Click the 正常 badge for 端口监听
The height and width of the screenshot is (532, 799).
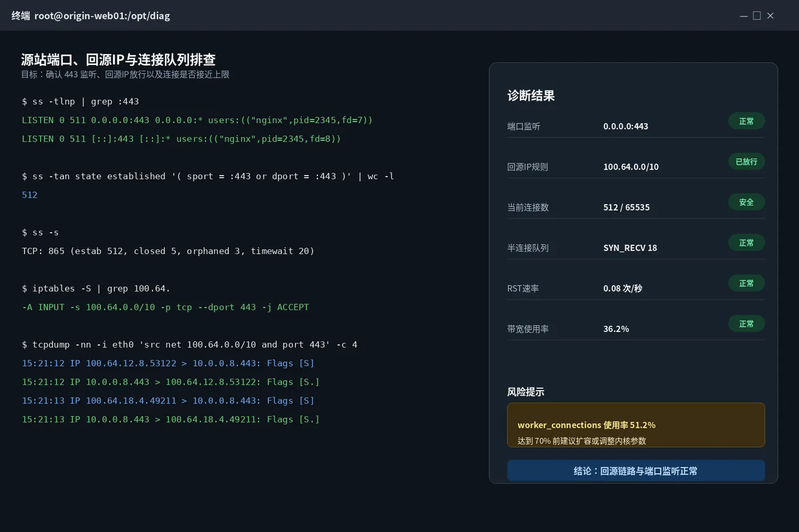pyautogui.click(x=746, y=121)
